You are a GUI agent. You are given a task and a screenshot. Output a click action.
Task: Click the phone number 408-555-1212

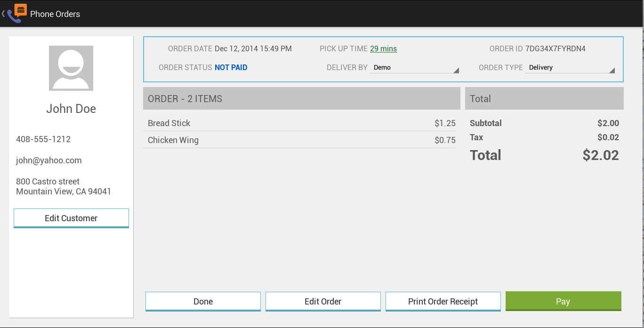43,139
